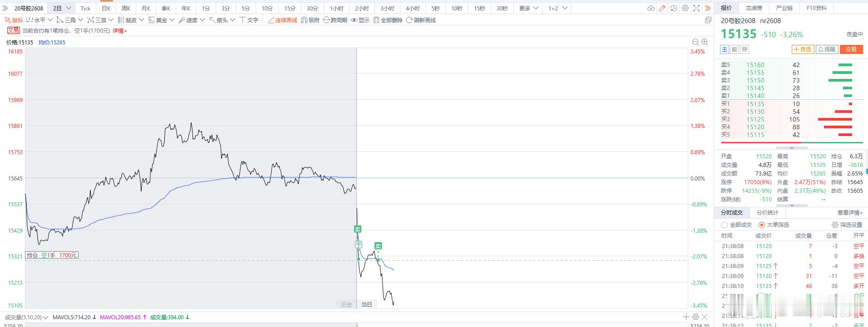Toggle 跨周期 cross-period drawings
This screenshot has height=327, width=868.
(335, 20)
